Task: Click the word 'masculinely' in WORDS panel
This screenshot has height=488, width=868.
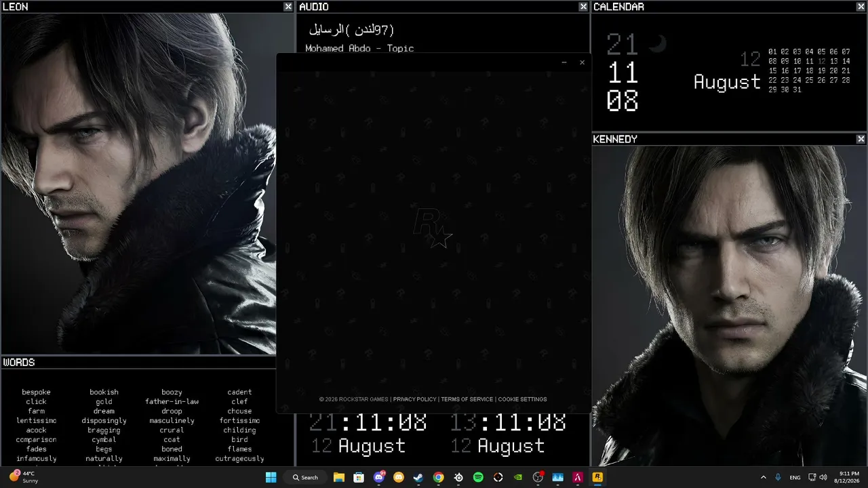Action: pos(172,421)
